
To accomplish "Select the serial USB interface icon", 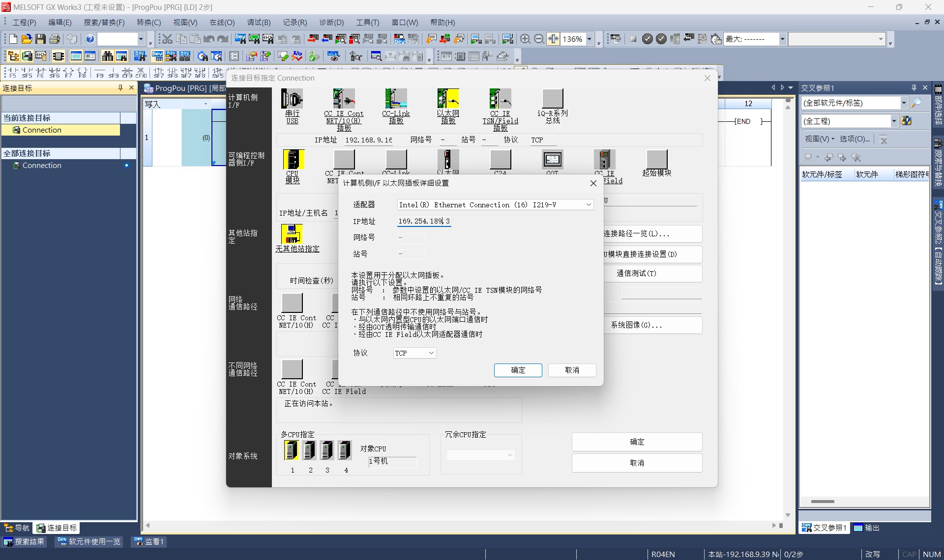I will tap(292, 99).
